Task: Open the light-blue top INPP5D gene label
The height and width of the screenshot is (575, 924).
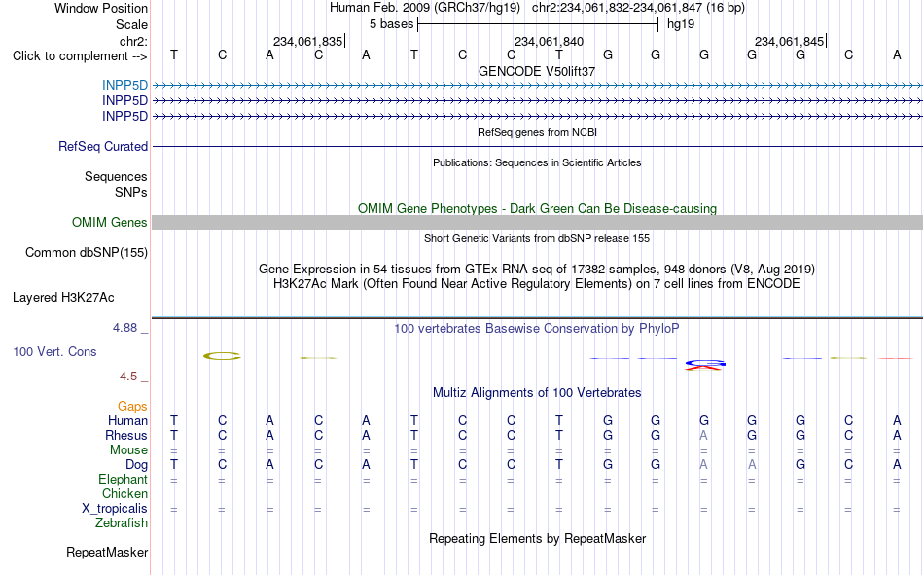Action: click(x=124, y=85)
